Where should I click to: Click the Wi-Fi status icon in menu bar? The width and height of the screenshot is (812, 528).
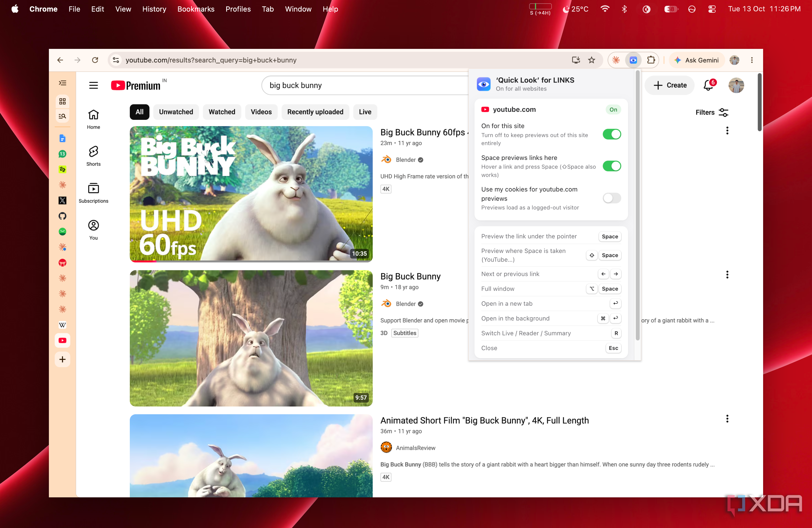(605, 9)
